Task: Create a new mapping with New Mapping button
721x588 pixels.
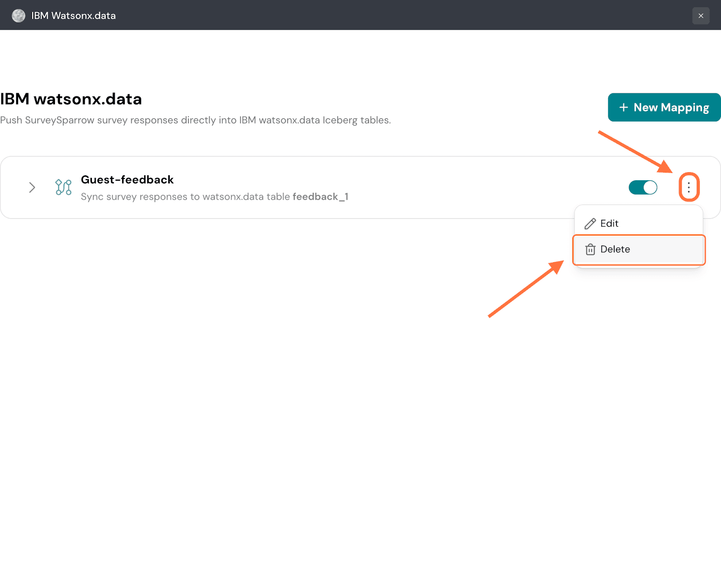Action: (664, 107)
